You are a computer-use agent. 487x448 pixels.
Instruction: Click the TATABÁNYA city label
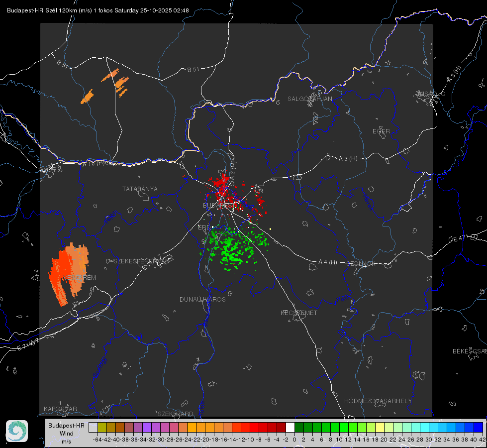[140, 189]
